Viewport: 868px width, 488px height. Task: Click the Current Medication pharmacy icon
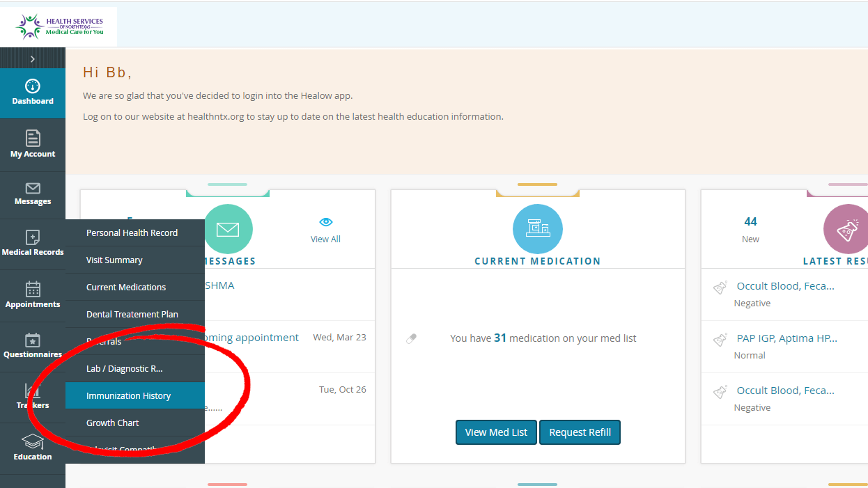click(537, 228)
